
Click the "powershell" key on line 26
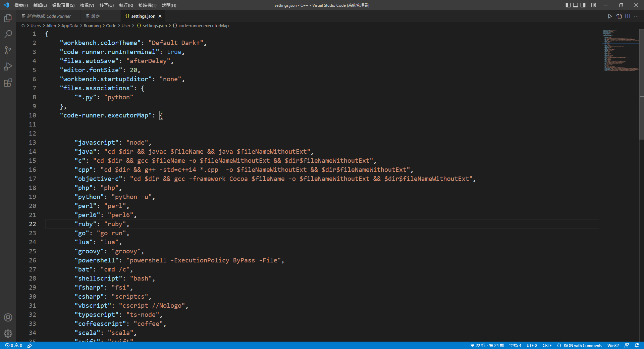click(x=97, y=260)
